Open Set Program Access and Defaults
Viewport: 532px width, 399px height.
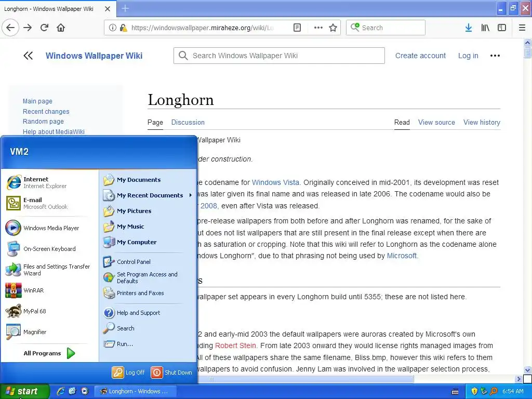pos(148,277)
